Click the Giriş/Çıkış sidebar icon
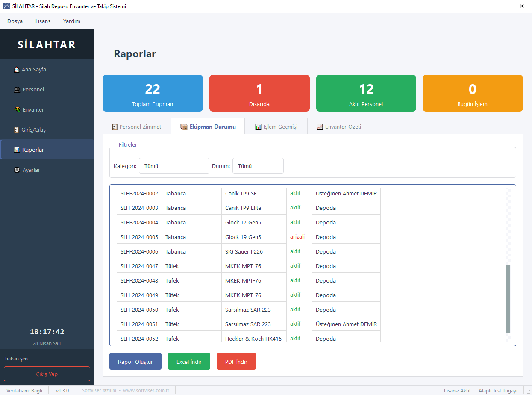532x395 pixels. point(17,130)
